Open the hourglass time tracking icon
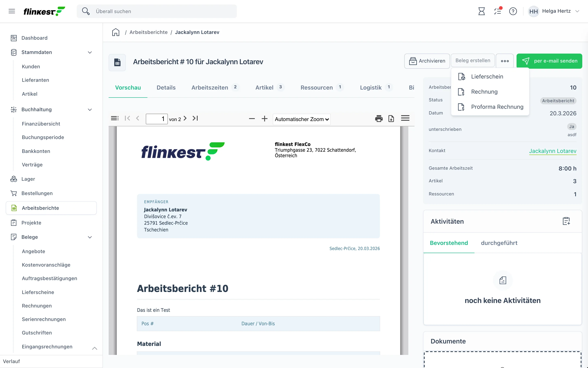The height and width of the screenshot is (368, 588). (481, 11)
